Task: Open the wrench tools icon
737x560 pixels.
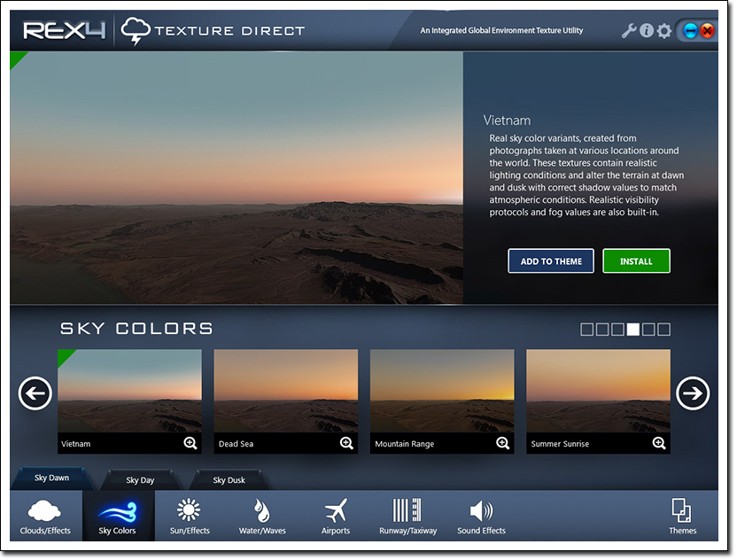Action: click(x=629, y=31)
